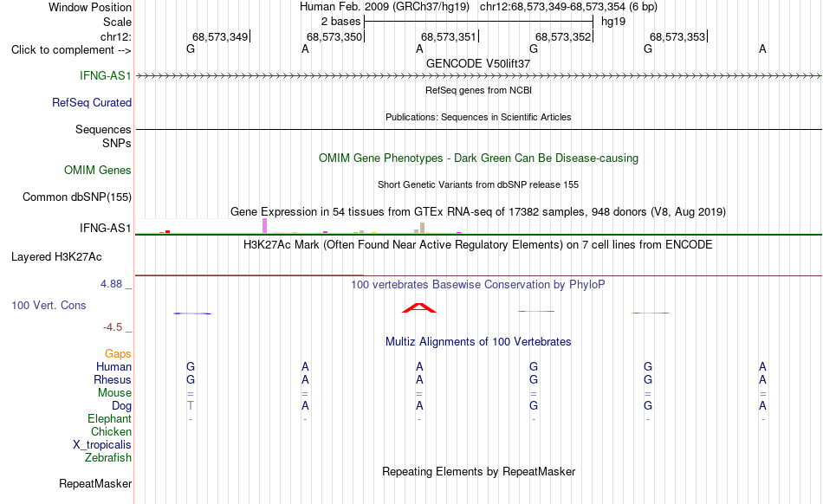Click 'Publications: Sequences in Scientific Articles' title
The height and width of the screenshot is (504, 823).
478,117
